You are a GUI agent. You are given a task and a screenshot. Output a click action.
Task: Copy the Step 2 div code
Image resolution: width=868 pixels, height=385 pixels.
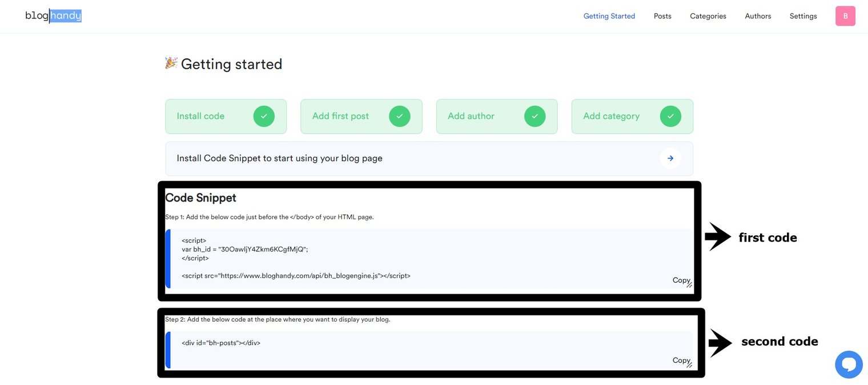(x=681, y=360)
